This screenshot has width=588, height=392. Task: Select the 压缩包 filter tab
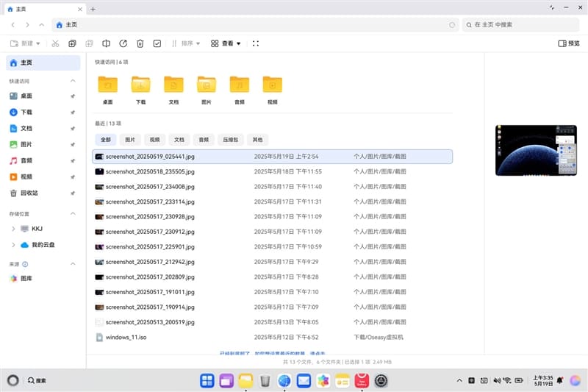pos(229,139)
